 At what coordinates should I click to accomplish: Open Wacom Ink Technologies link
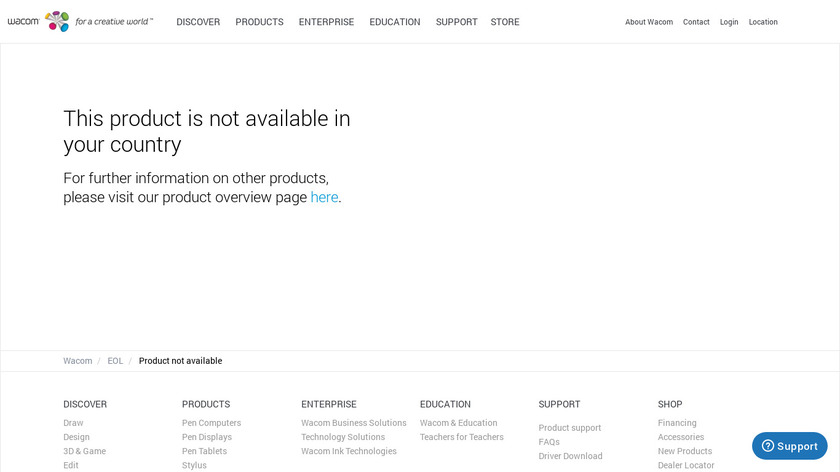349,451
